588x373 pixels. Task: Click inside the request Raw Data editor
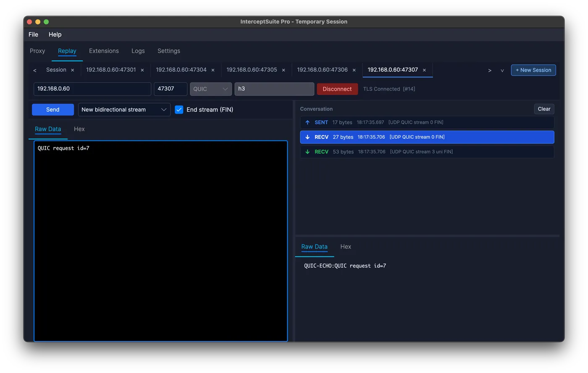click(x=160, y=241)
